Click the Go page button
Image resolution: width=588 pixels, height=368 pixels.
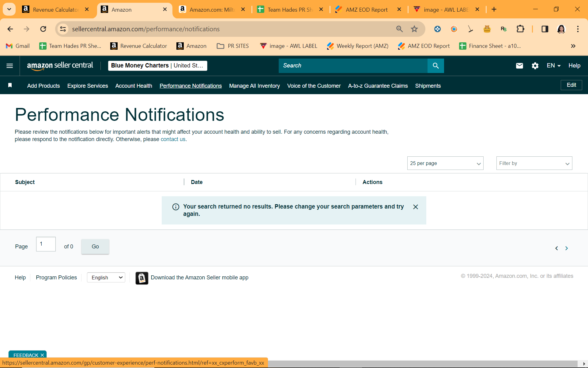pyautogui.click(x=95, y=247)
